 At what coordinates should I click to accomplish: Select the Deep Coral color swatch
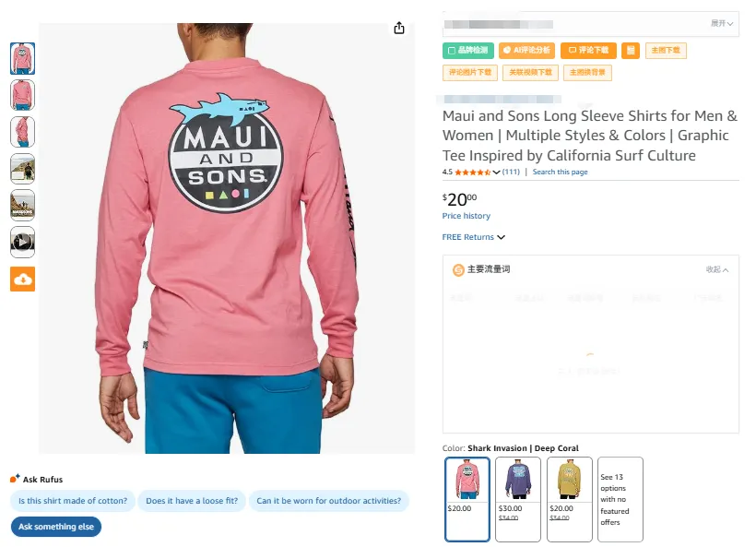click(x=467, y=498)
